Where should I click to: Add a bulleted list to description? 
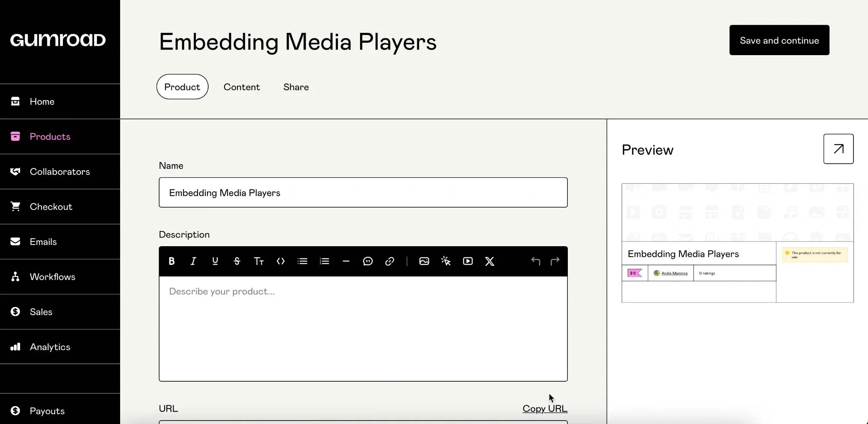point(302,261)
